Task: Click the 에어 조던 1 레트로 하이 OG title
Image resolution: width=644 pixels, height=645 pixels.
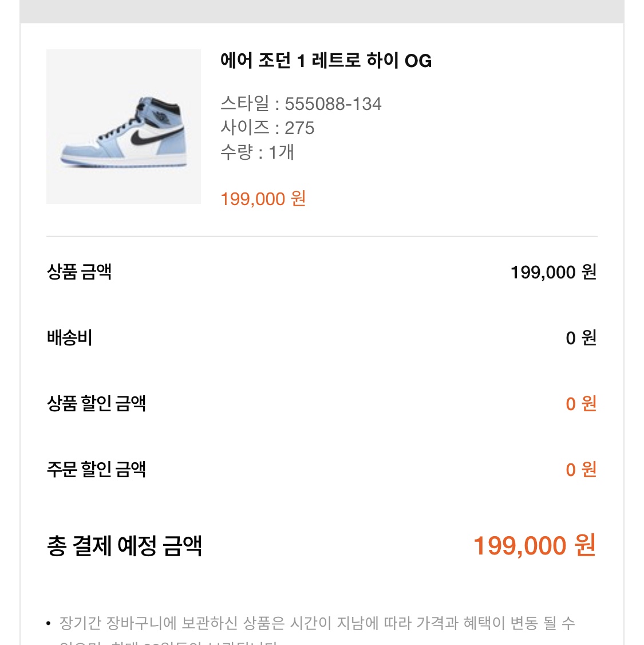Action: [x=326, y=61]
